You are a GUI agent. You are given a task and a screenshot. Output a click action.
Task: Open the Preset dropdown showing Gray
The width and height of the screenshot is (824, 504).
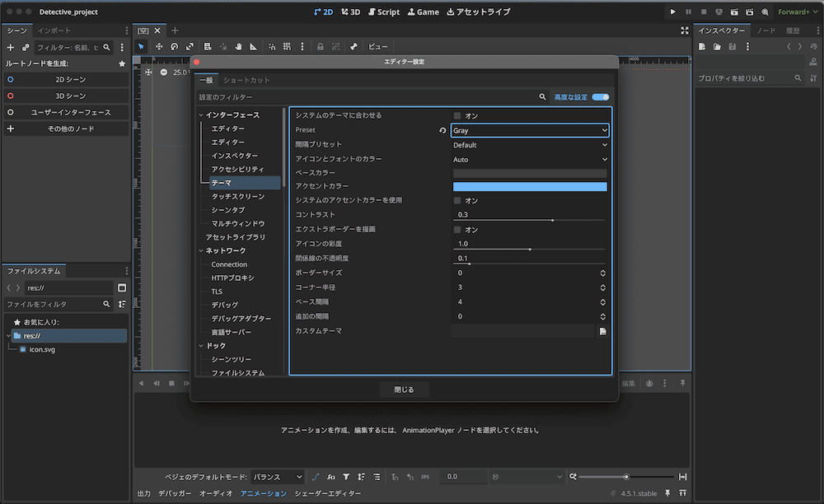pyautogui.click(x=528, y=130)
